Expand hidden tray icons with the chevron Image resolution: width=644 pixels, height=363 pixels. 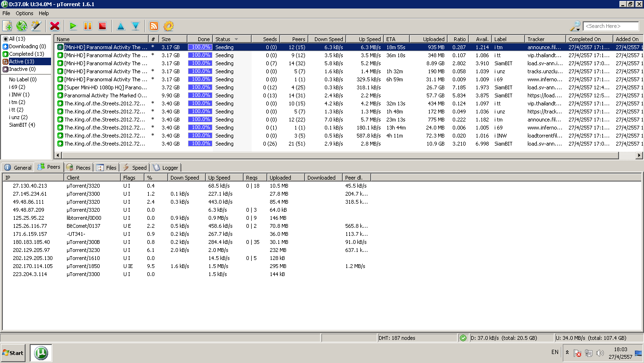click(x=567, y=353)
